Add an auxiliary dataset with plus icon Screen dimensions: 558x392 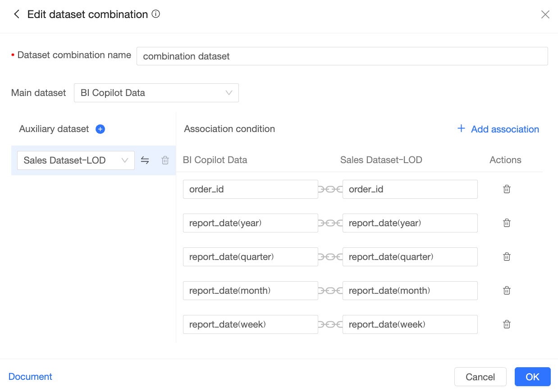pyautogui.click(x=101, y=129)
